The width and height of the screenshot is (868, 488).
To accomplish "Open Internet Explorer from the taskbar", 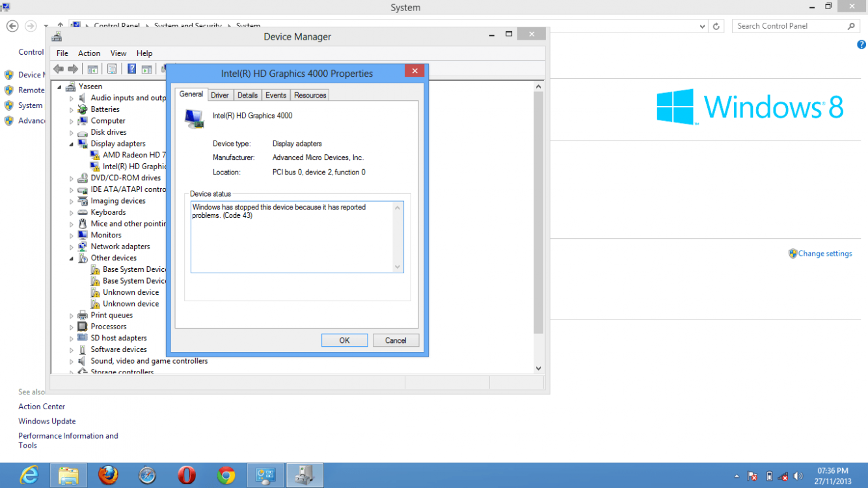I will coord(29,476).
